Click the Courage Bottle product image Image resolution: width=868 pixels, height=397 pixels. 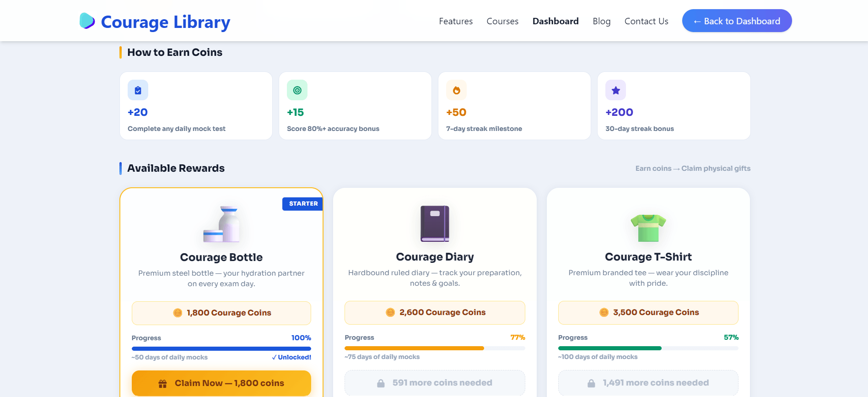tap(221, 224)
